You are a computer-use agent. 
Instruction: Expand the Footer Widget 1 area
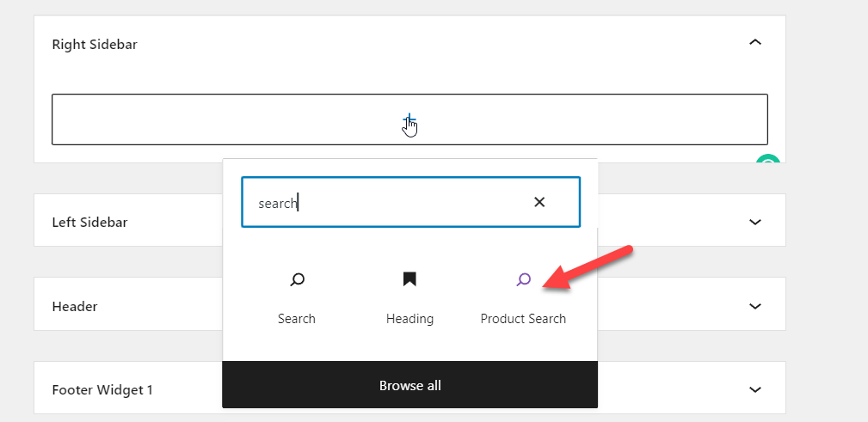tap(755, 389)
